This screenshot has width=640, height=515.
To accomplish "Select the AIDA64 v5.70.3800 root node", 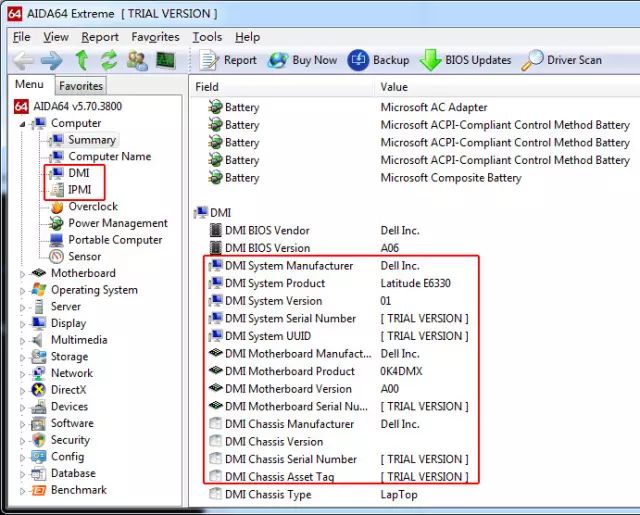I will (x=68, y=107).
